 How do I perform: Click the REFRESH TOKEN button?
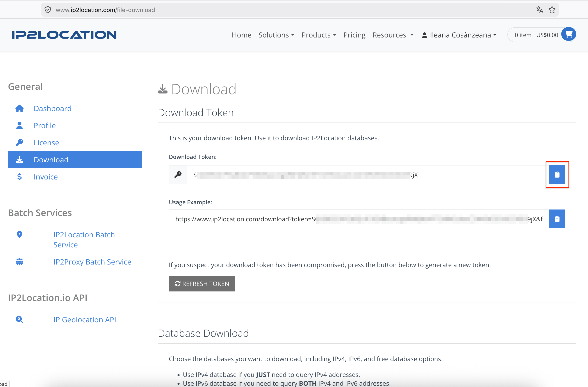pos(202,284)
